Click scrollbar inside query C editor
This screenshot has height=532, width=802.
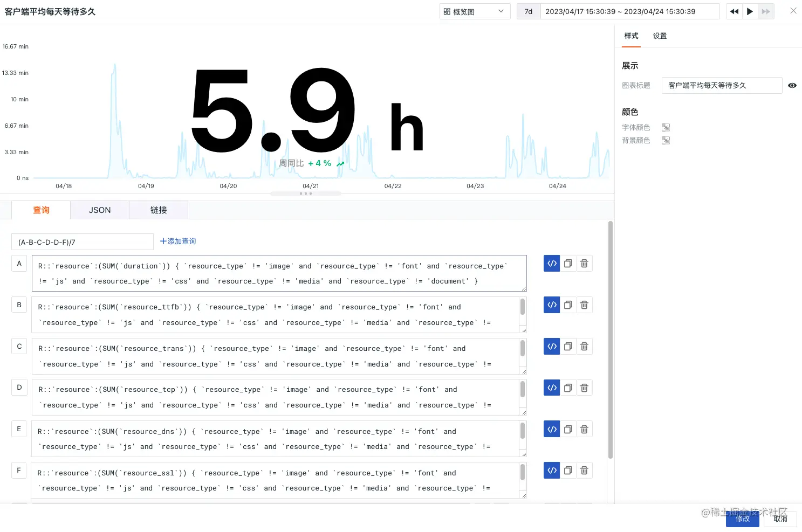pyautogui.click(x=523, y=348)
